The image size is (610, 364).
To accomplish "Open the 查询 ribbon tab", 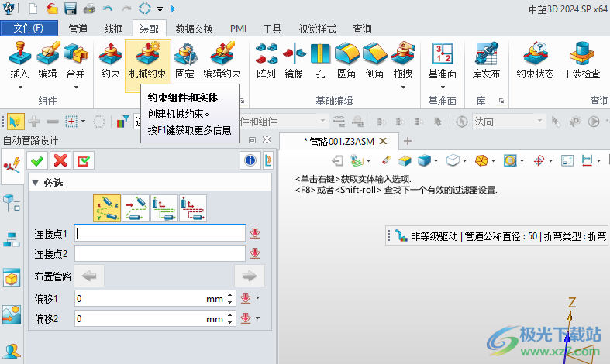I will coord(362,29).
